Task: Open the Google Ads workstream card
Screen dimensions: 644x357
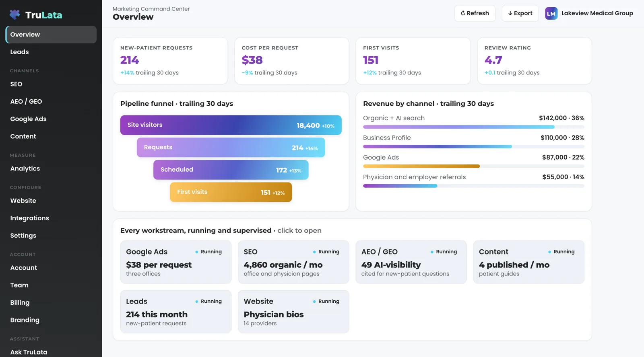Action: [176, 262]
